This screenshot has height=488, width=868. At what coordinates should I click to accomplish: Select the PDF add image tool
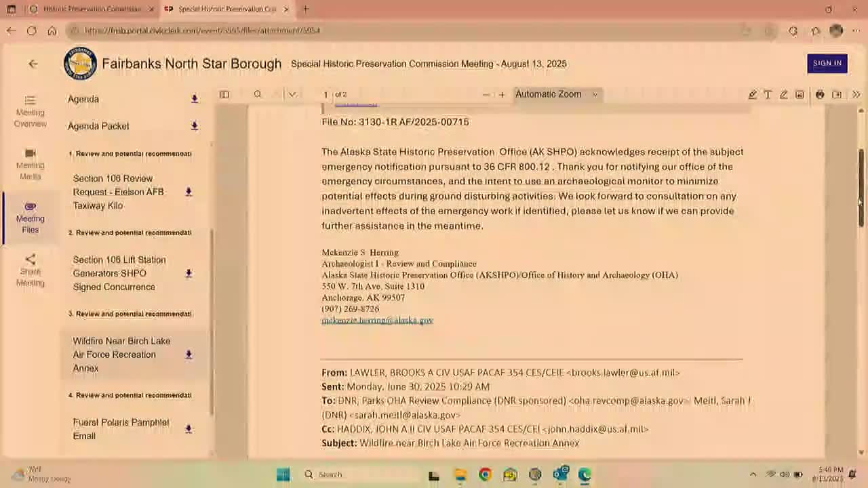coord(800,95)
